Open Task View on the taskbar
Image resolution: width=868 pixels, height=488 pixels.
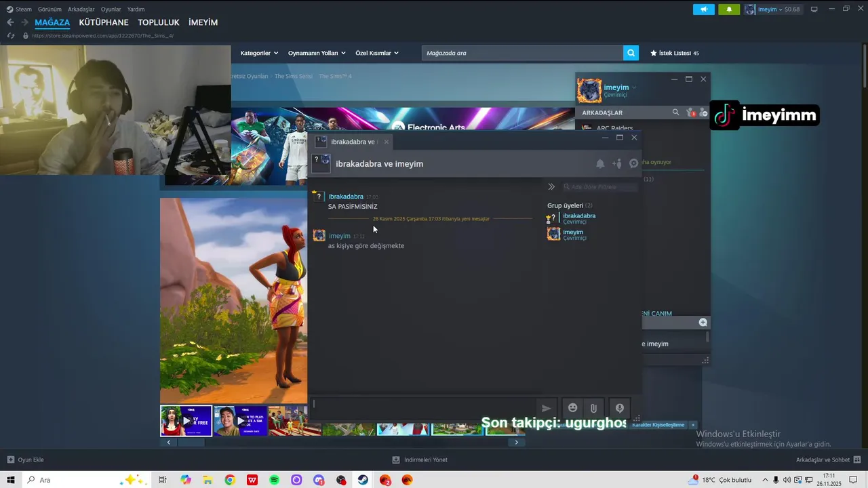click(x=163, y=480)
